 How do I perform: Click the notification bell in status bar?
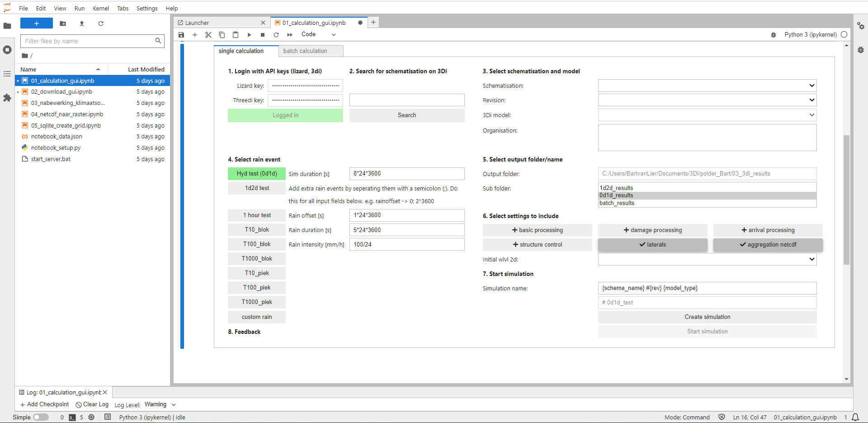coord(855,417)
